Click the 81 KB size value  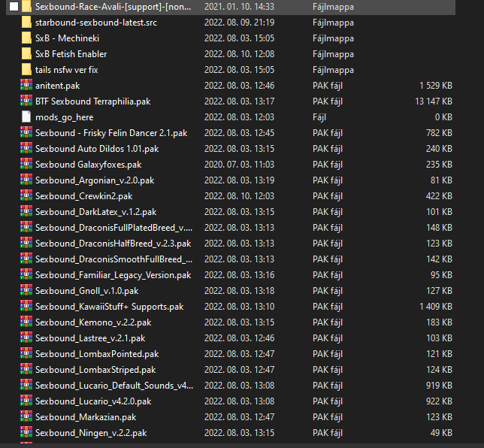tap(441, 180)
